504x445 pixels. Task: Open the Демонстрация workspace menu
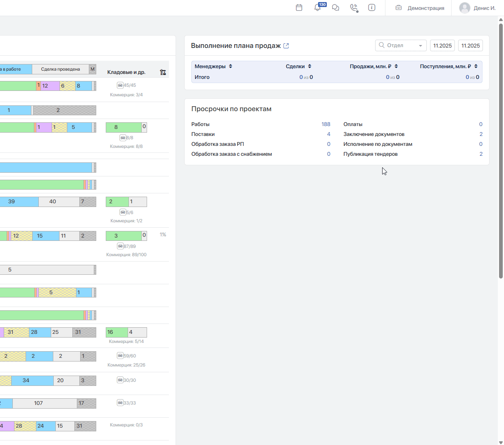point(420,8)
